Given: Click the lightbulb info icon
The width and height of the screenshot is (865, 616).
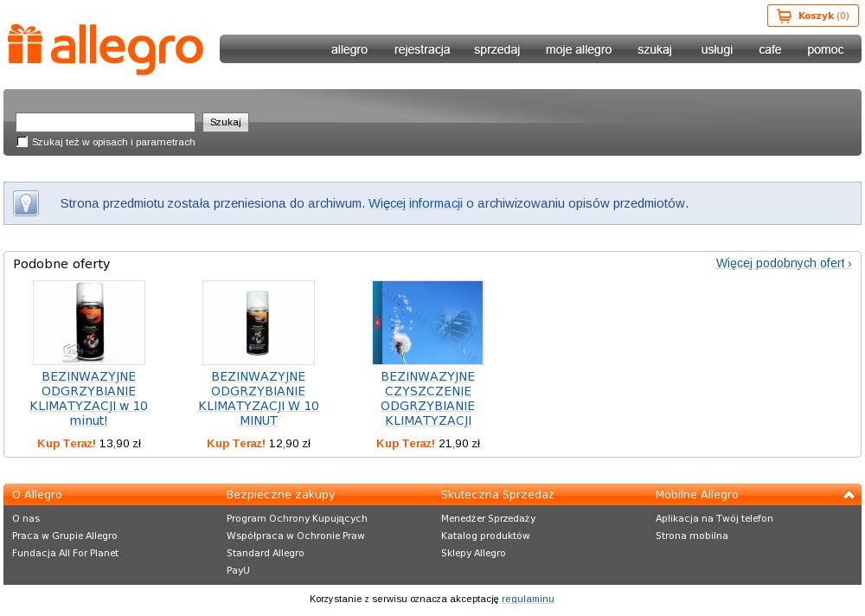Looking at the screenshot, I should point(26,203).
